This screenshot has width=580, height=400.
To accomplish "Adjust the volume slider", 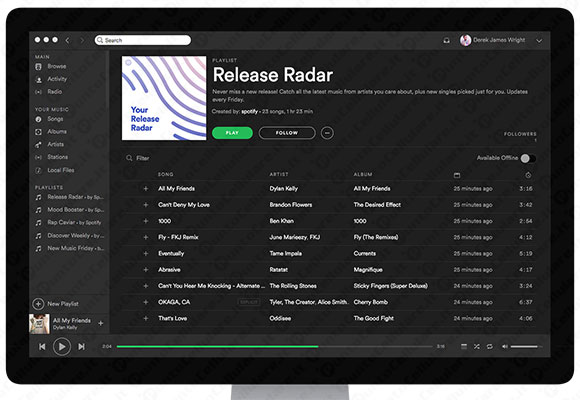I will 526,347.
